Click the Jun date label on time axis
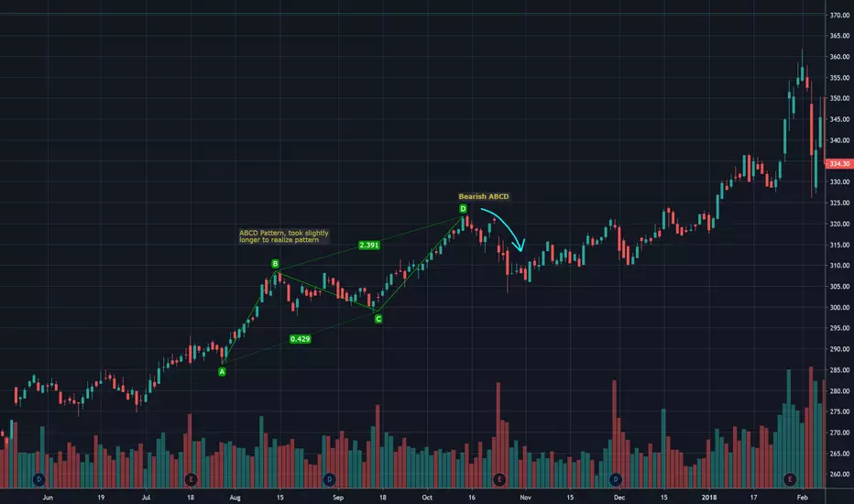 point(48,498)
